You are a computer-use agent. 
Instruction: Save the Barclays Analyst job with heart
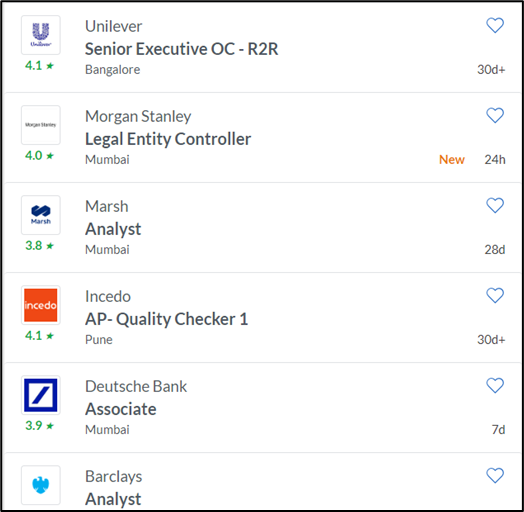pos(495,475)
